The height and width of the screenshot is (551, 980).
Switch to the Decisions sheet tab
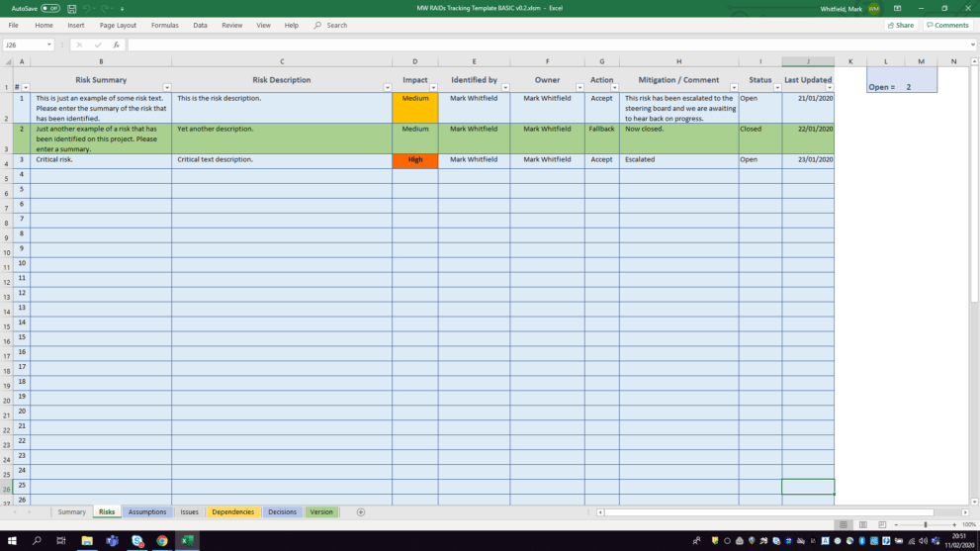click(282, 511)
